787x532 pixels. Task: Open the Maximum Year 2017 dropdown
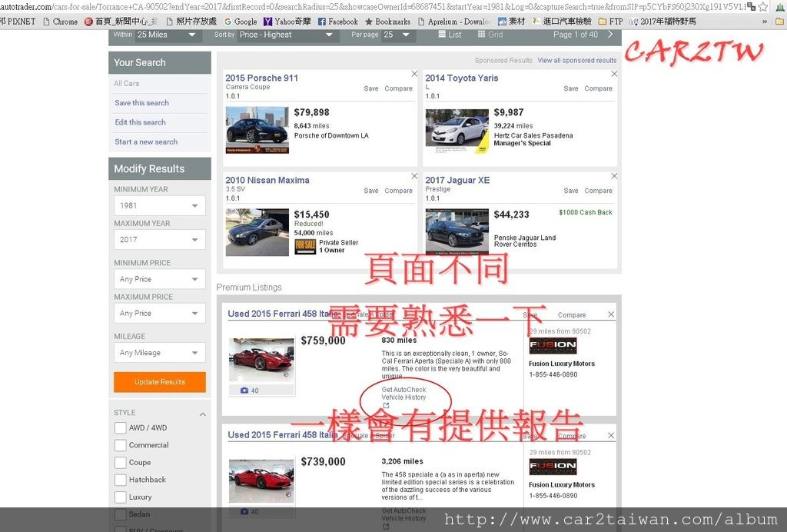tap(160, 239)
